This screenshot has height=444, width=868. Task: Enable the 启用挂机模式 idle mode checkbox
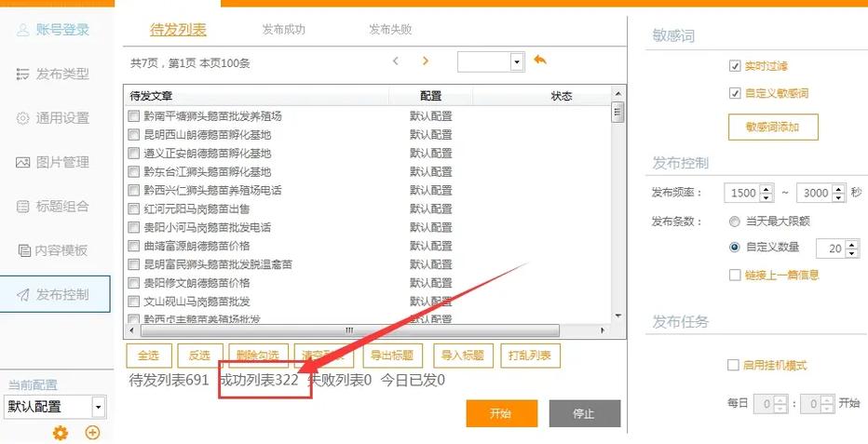732,365
